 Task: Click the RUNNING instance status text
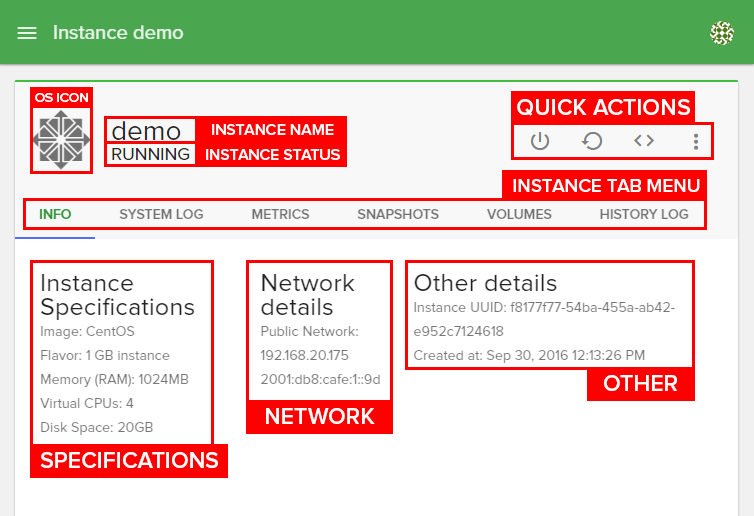pyautogui.click(x=150, y=154)
